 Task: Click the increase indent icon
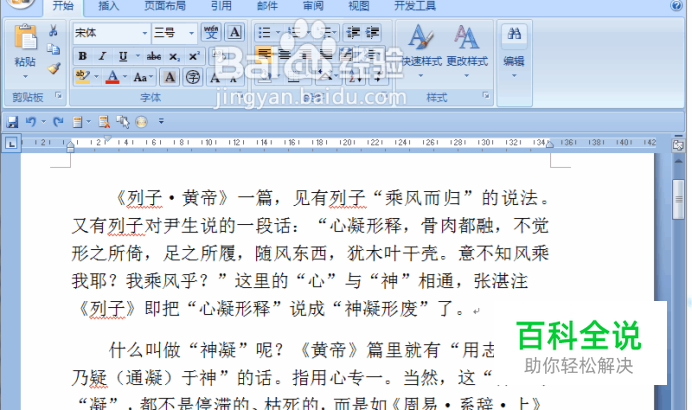pyautogui.click(x=372, y=32)
